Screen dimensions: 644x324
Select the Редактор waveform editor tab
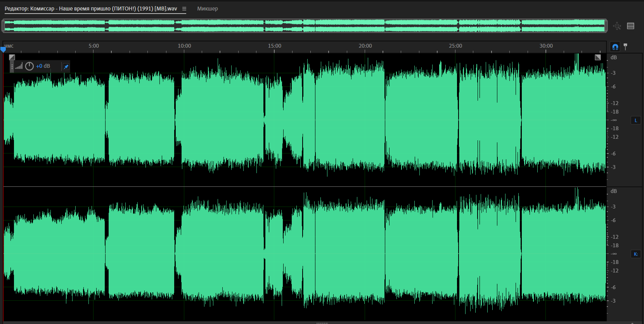coord(91,9)
